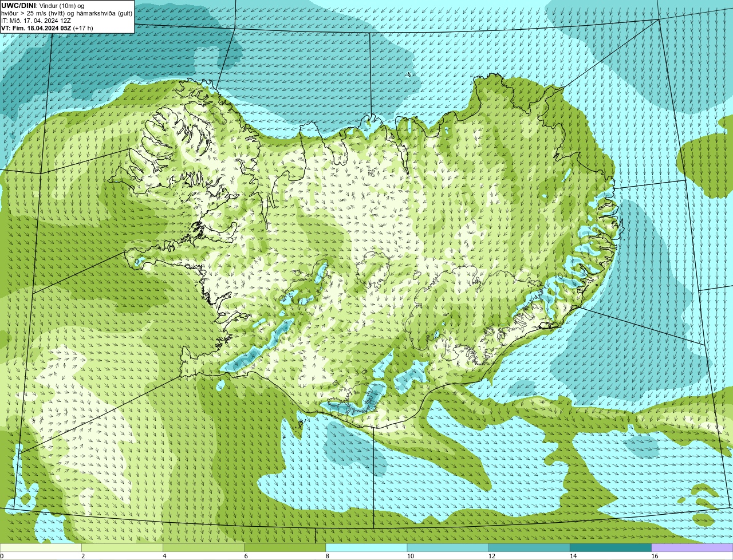The height and width of the screenshot is (560, 733).
Task: Click the legend value "8"
Action: pyautogui.click(x=328, y=556)
